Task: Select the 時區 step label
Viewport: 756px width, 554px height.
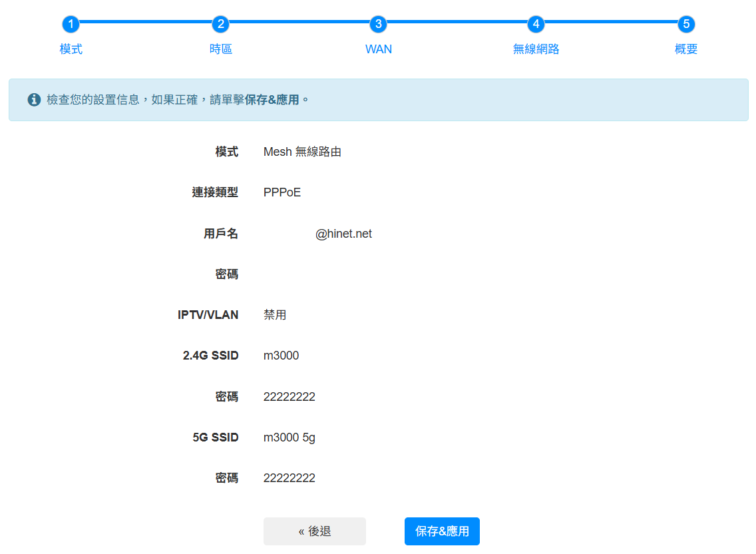Action: tap(220, 49)
